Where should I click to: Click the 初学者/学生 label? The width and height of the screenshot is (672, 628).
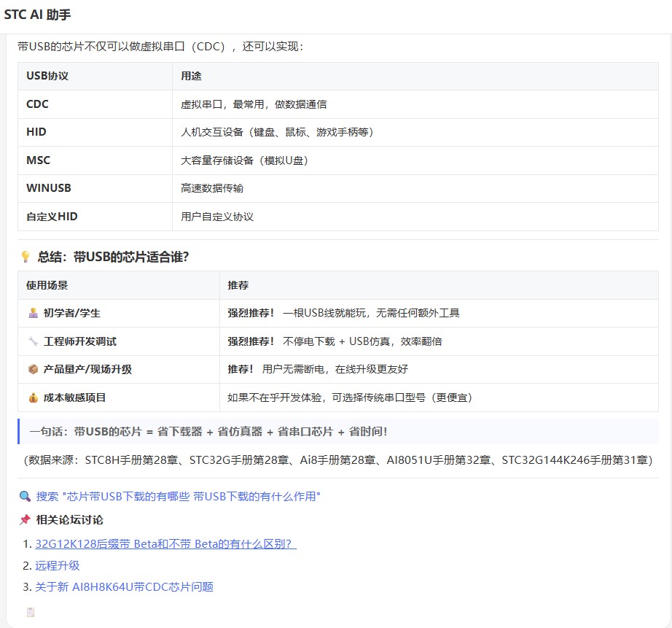[71, 313]
